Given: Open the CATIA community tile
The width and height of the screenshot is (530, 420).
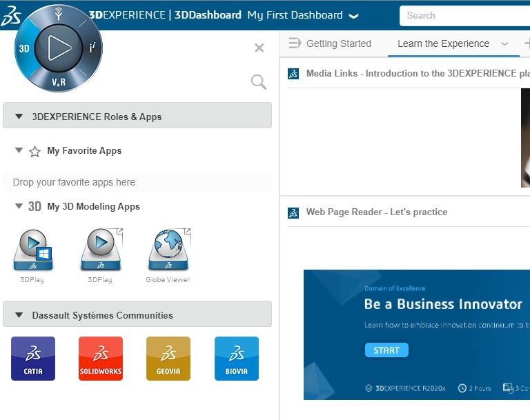Looking at the screenshot, I should click(x=33, y=359).
